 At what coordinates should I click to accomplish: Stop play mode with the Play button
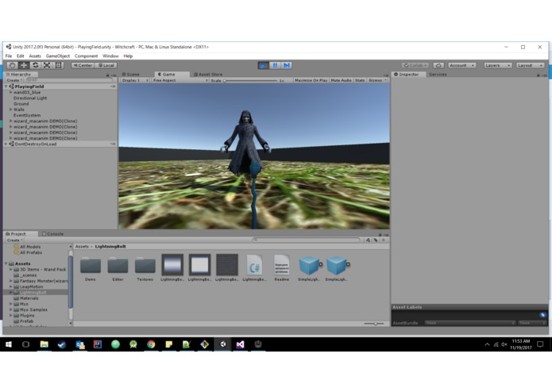click(x=263, y=65)
